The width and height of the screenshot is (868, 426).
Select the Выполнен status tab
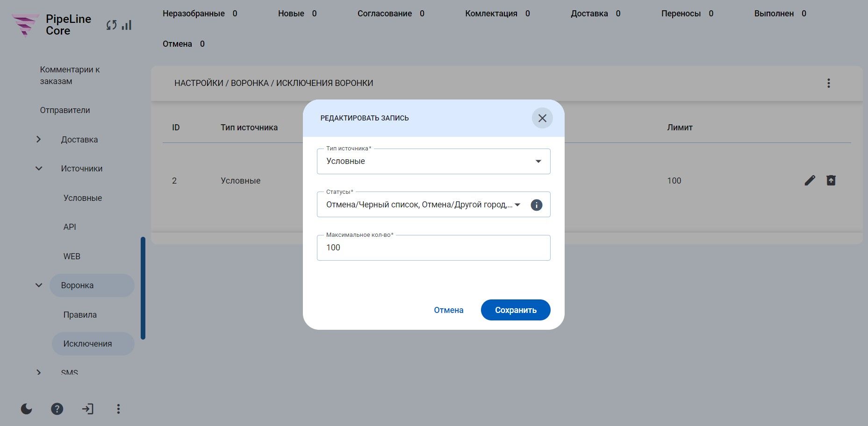tap(780, 14)
